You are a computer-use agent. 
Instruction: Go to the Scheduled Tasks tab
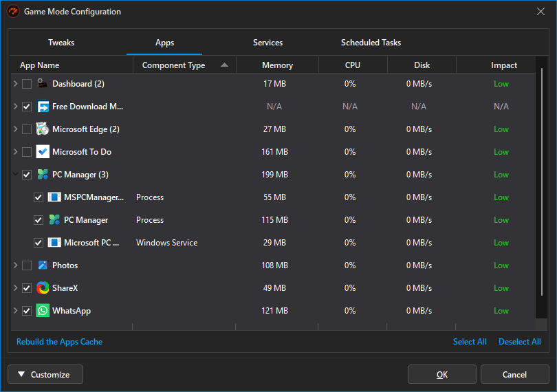pos(371,43)
